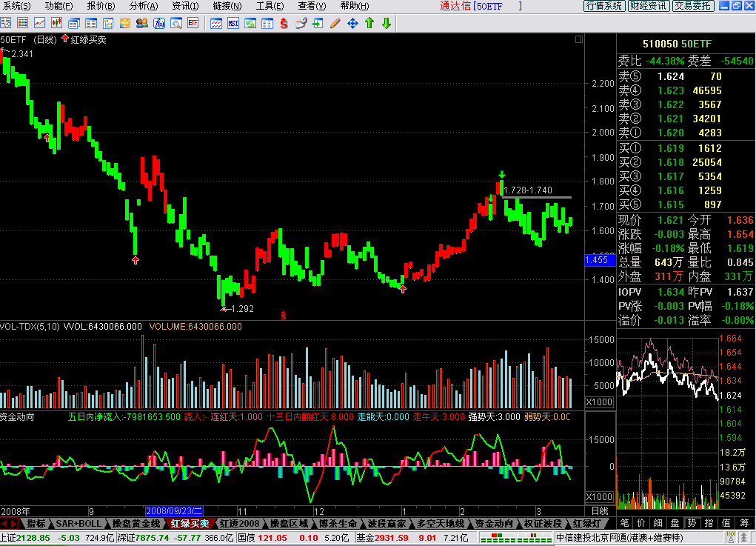Click the red S dollar icon
This screenshot has height=546, width=756.
click(284, 23)
